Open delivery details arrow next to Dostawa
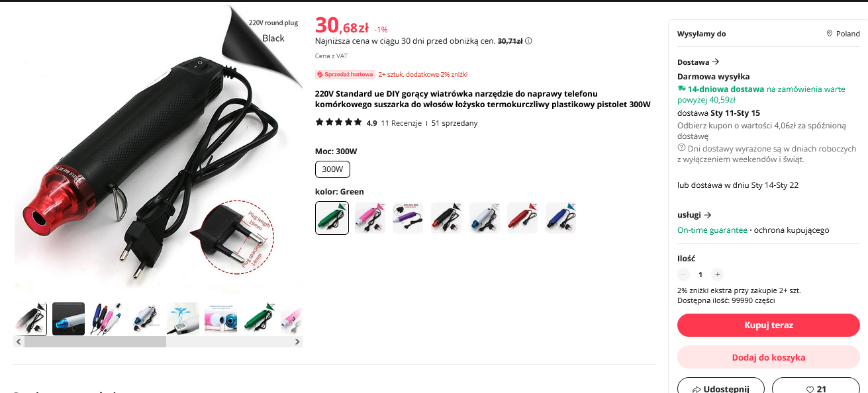This screenshot has width=868, height=393. coord(715,62)
